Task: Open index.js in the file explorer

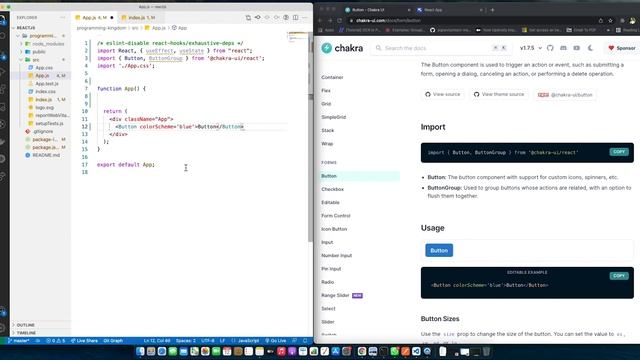Action: pos(43,100)
